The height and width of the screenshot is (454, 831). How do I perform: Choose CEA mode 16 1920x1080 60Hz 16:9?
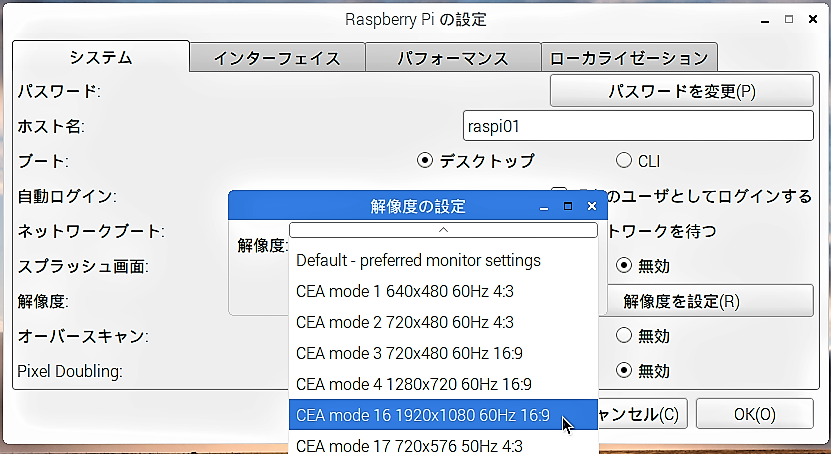[x=444, y=415]
